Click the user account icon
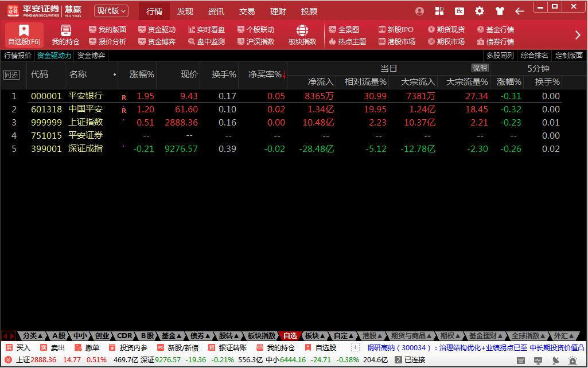 tap(419, 11)
